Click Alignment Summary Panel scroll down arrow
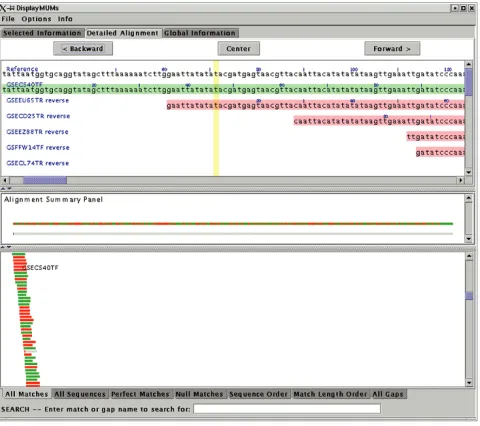This screenshot has height=426, width=480. pos(469,239)
